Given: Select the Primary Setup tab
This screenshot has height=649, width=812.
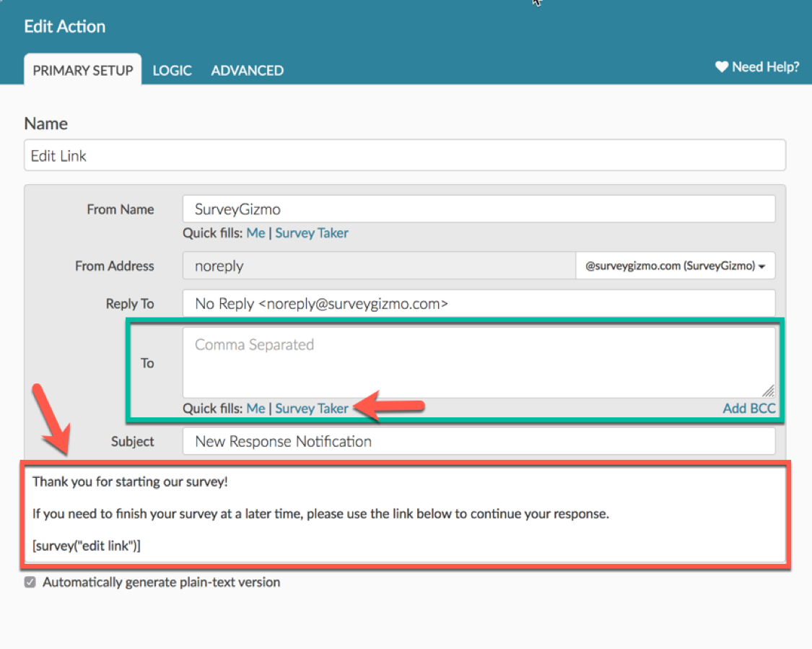Looking at the screenshot, I should pos(83,71).
